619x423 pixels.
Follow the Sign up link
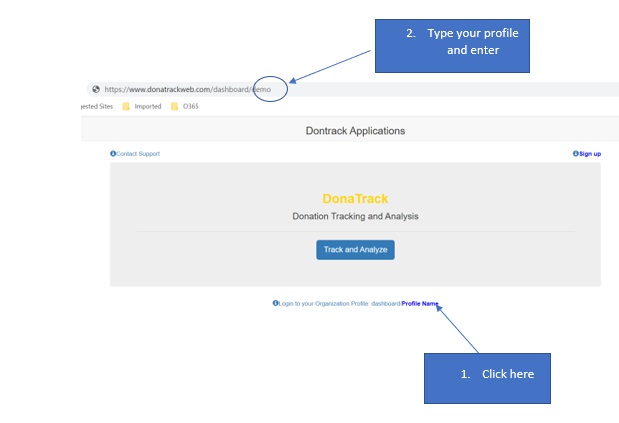590,154
